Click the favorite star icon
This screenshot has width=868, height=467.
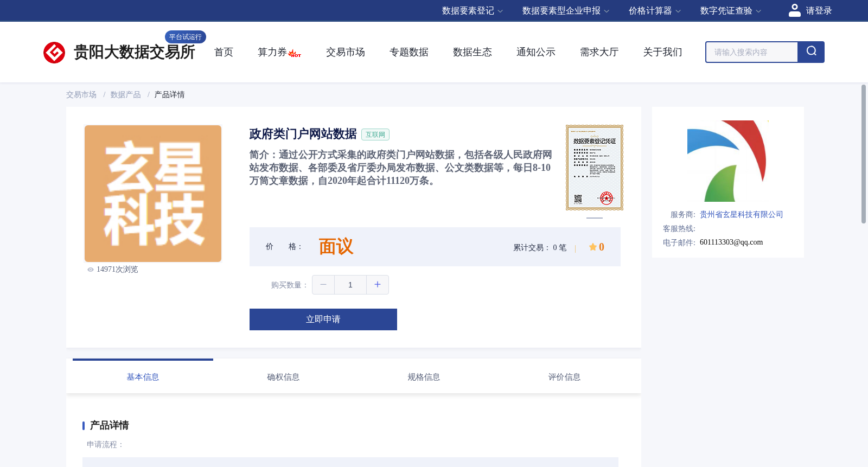[592, 247]
